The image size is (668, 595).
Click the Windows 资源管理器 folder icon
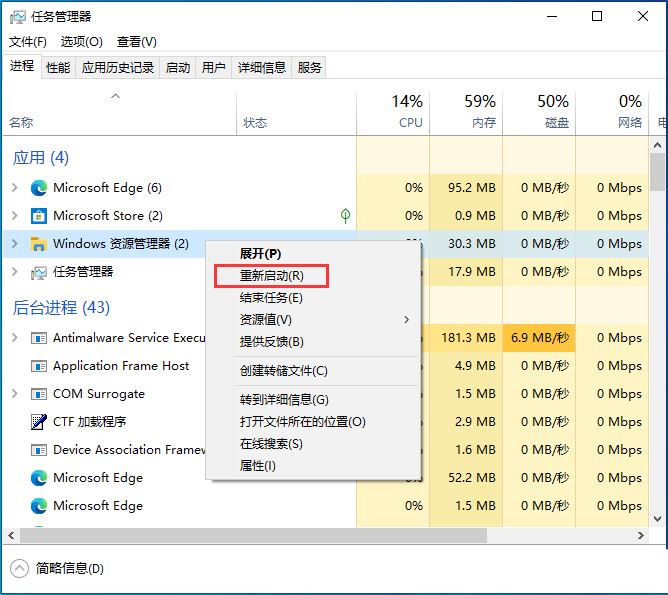coord(39,244)
